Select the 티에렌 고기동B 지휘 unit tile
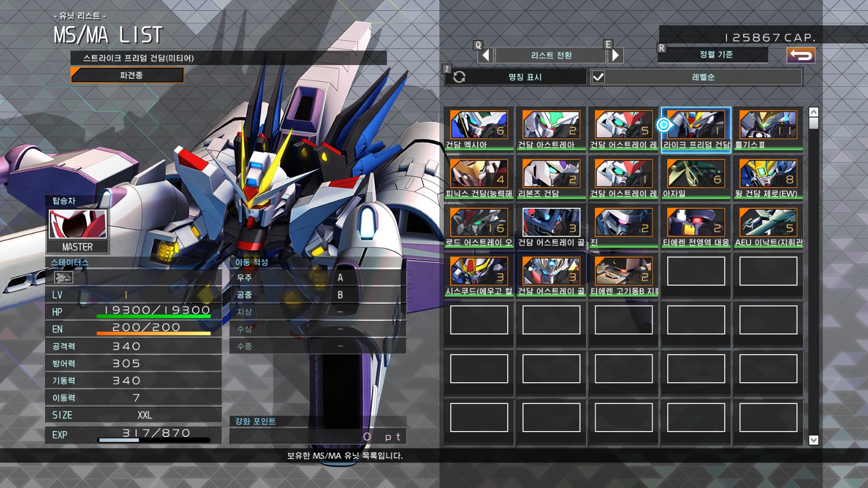Viewport: 868px width, 488px height. tap(623, 276)
